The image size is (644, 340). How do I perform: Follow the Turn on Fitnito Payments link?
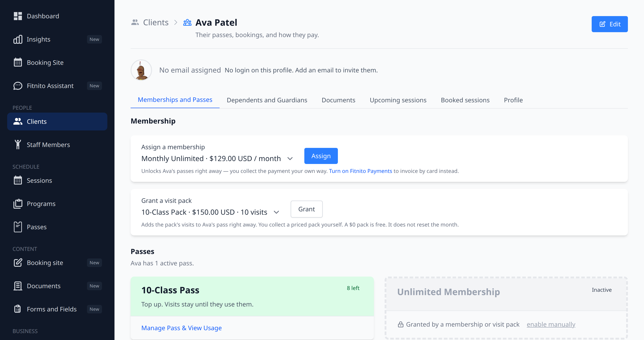(360, 171)
